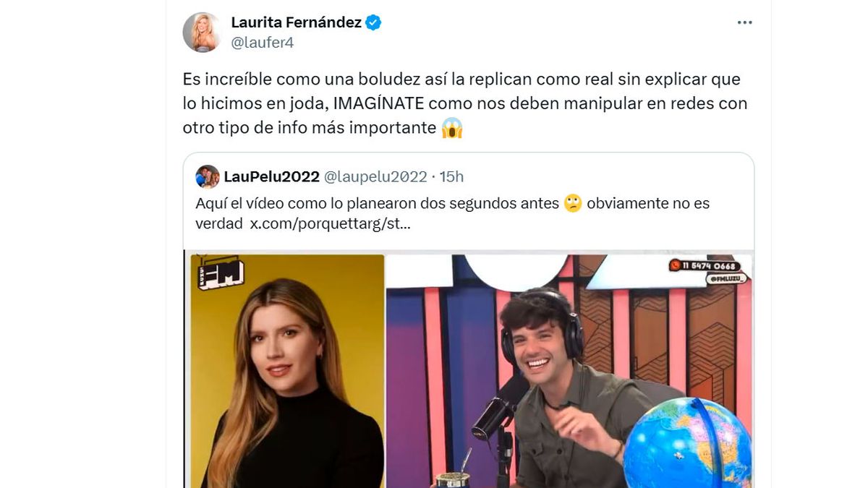
Task: Click the 15h timestamp of the quoted tweet
Action: (451, 177)
